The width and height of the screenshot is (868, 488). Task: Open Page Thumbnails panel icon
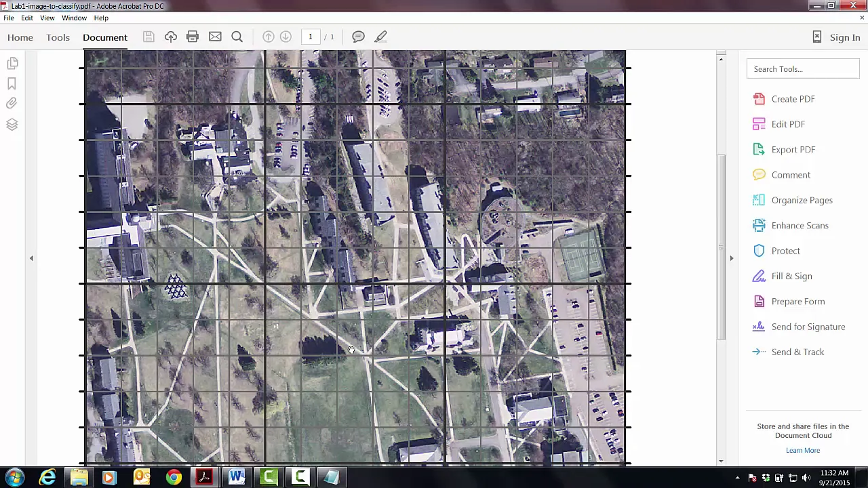(12, 64)
